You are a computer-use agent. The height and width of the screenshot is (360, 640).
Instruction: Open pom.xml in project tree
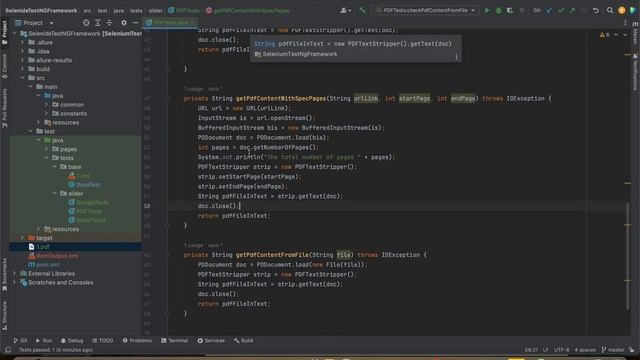point(47,264)
